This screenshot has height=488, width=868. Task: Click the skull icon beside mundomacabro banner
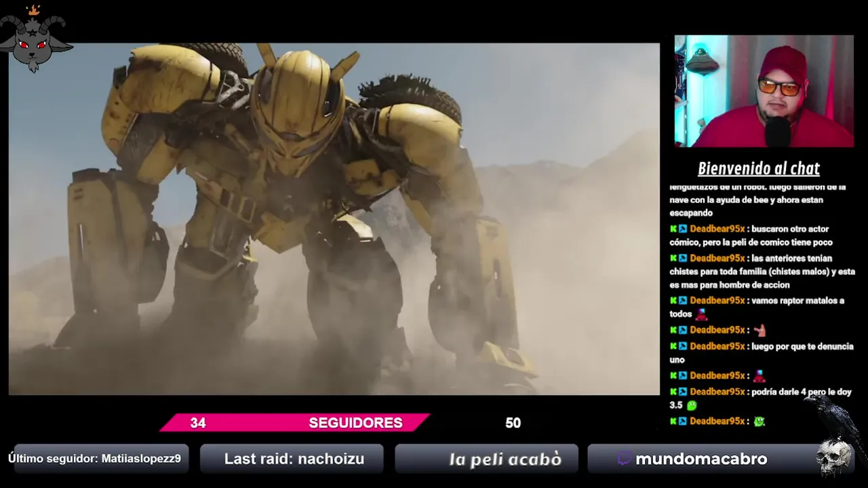tap(834, 457)
